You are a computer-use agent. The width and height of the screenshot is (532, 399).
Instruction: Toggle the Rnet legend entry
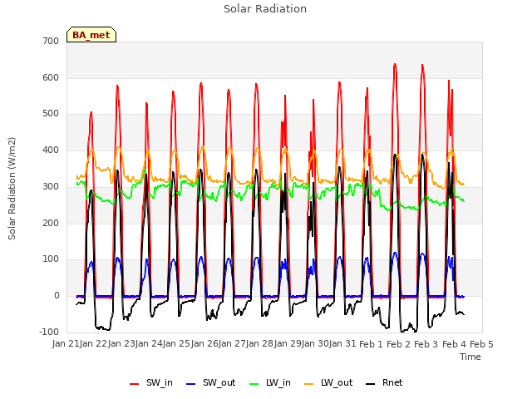pyautogui.click(x=384, y=382)
